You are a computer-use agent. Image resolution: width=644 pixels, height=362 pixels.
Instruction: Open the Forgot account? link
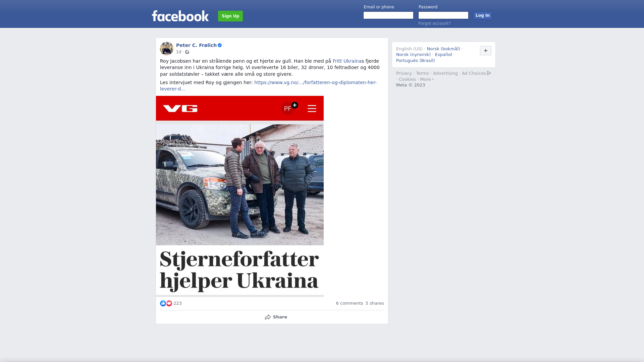434,23
